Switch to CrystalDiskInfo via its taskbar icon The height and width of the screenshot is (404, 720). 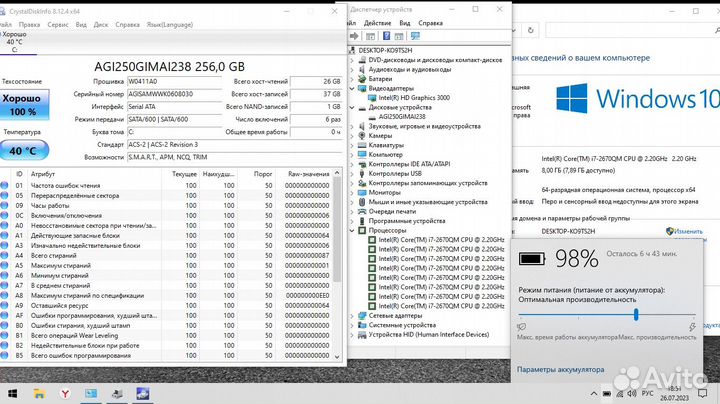143,394
